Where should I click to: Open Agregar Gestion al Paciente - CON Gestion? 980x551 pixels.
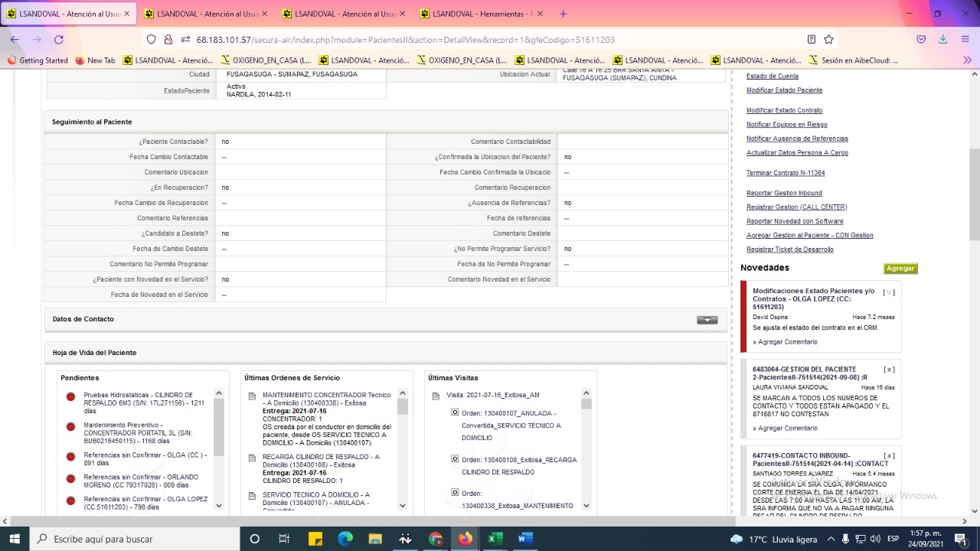pos(810,236)
